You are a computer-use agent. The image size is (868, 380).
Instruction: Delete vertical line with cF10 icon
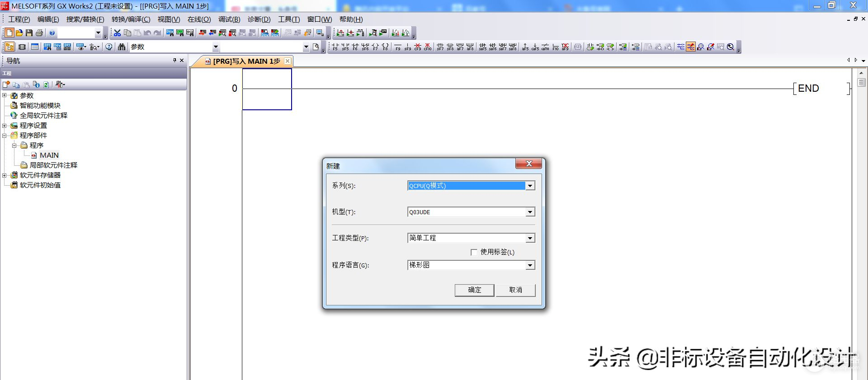(428, 47)
